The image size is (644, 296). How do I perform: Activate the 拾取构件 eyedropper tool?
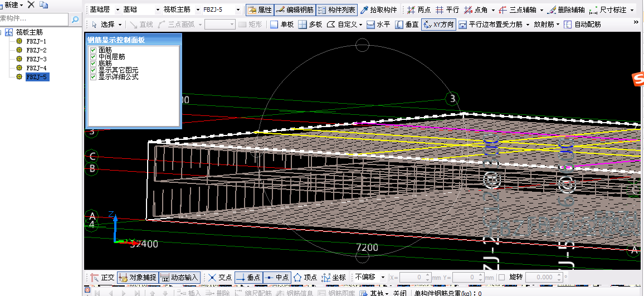(x=379, y=10)
